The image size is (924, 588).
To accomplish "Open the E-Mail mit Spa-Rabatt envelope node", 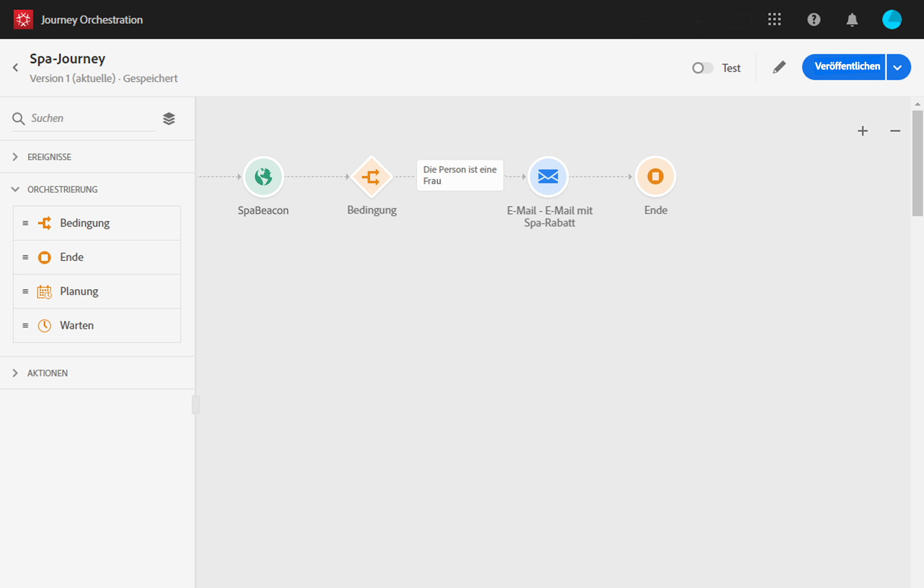I will pos(548,177).
